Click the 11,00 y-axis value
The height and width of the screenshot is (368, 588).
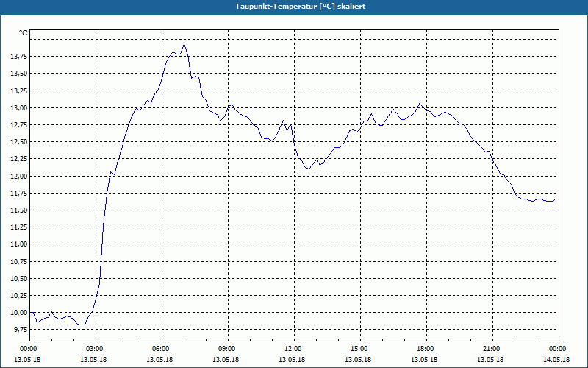coord(20,244)
